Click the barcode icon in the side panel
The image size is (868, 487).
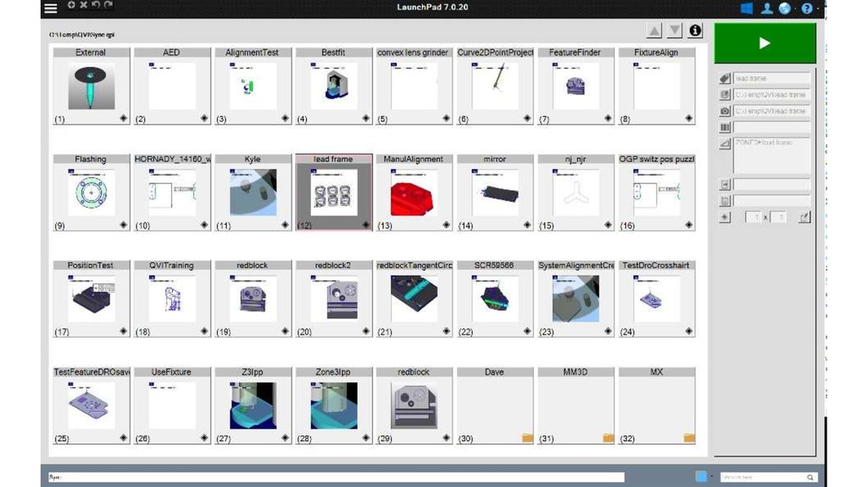coord(725,127)
